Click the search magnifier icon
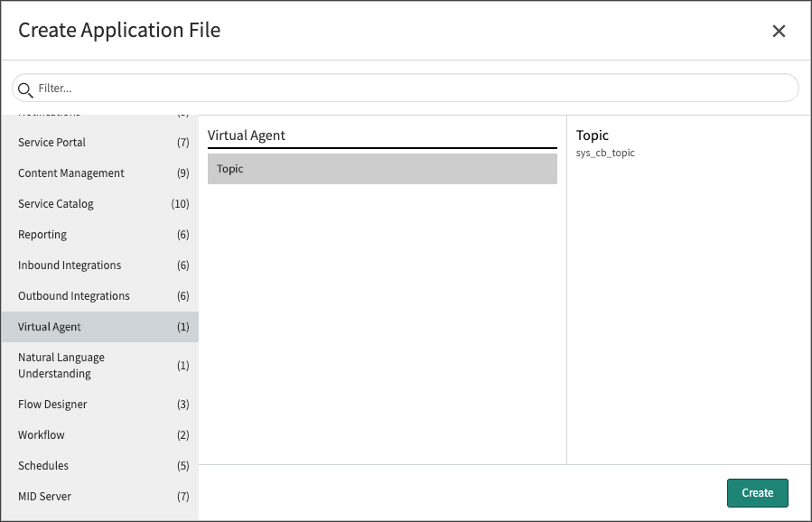This screenshot has height=522, width=812. click(25, 89)
